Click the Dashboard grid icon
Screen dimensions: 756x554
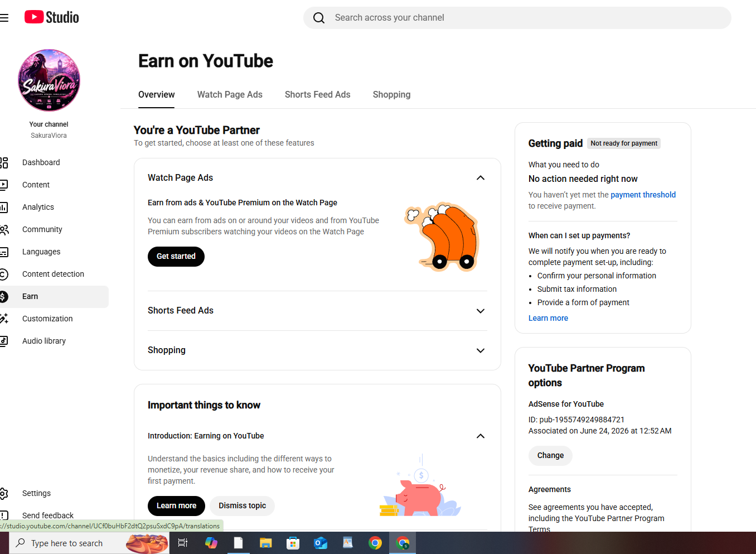[4, 162]
